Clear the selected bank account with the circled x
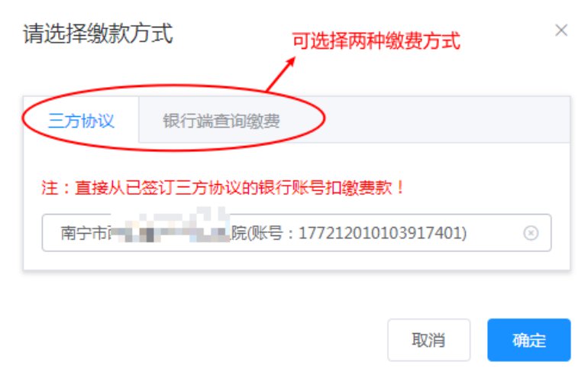 point(531,233)
